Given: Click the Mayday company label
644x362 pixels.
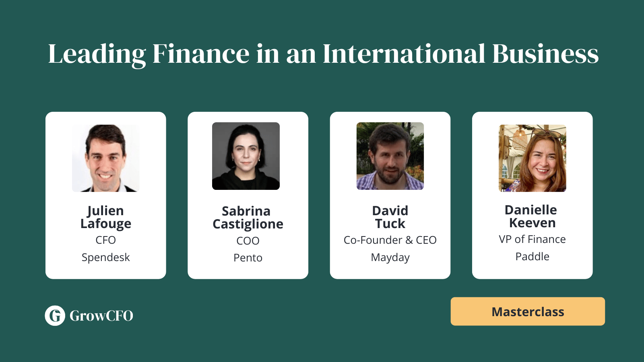Looking at the screenshot, I should tap(390, 257).
